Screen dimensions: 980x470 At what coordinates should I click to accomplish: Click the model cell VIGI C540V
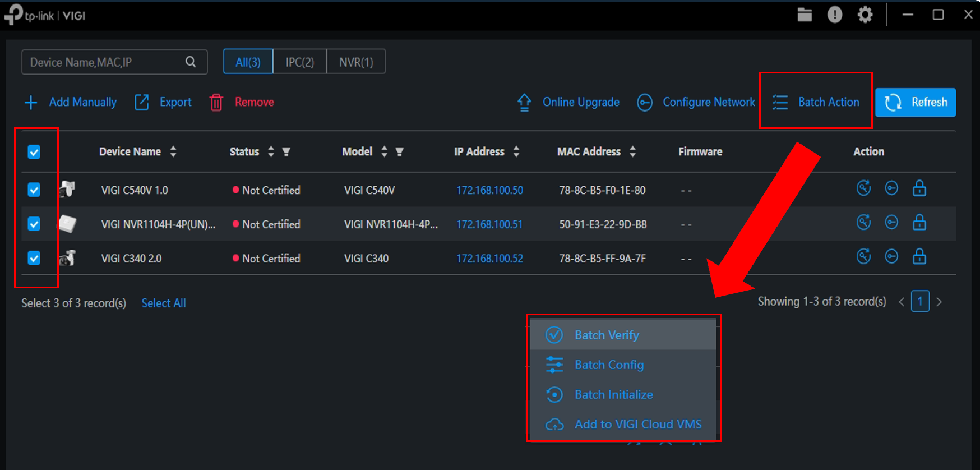click(369, 190)
